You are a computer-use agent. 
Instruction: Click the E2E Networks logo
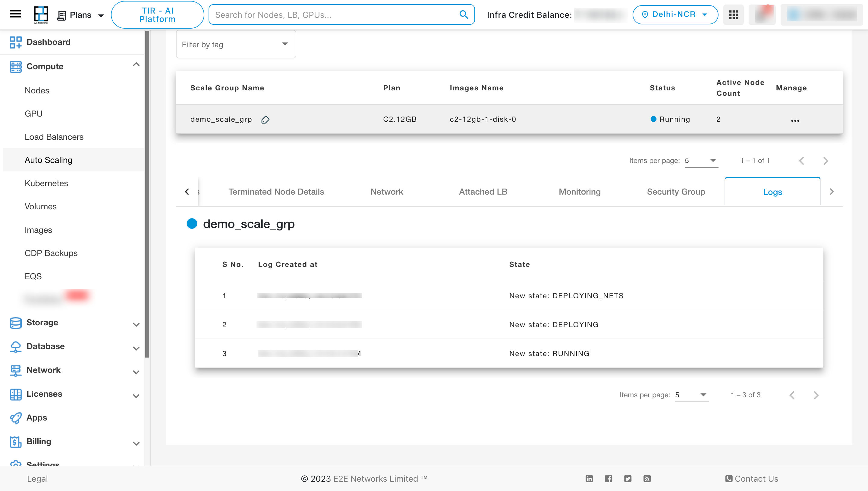(41, 15)
